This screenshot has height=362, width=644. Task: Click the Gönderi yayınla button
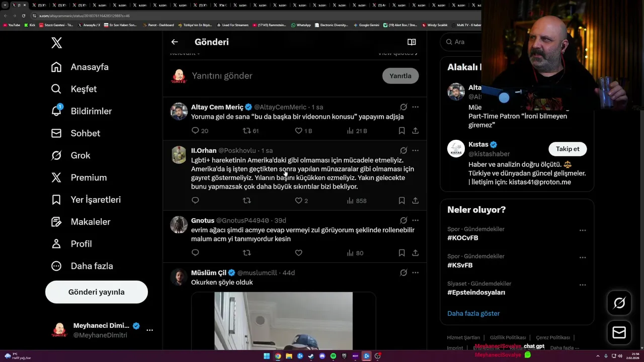(x=97, y=292)
